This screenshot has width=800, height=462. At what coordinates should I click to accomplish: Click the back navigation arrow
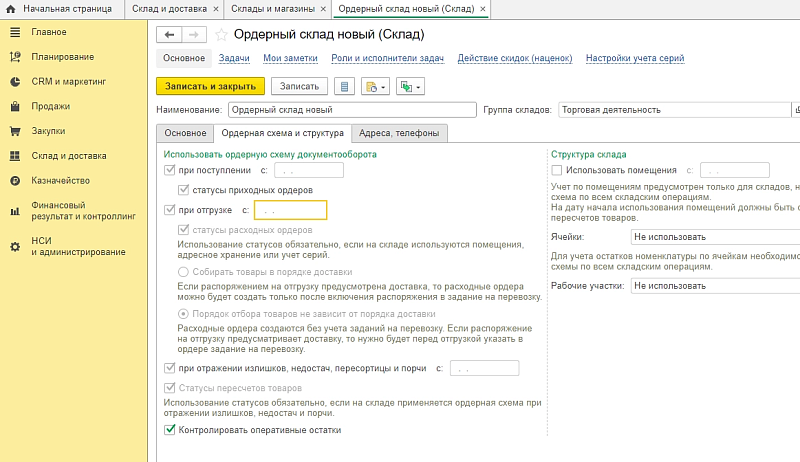(170, 34)
